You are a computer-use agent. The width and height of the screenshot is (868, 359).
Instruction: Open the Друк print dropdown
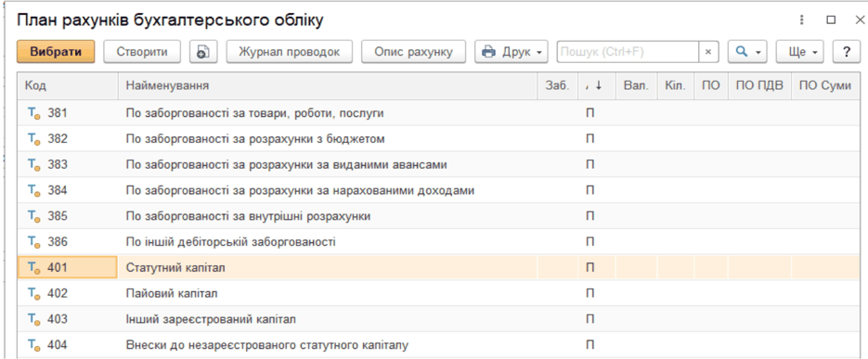[x=512, y=52]
